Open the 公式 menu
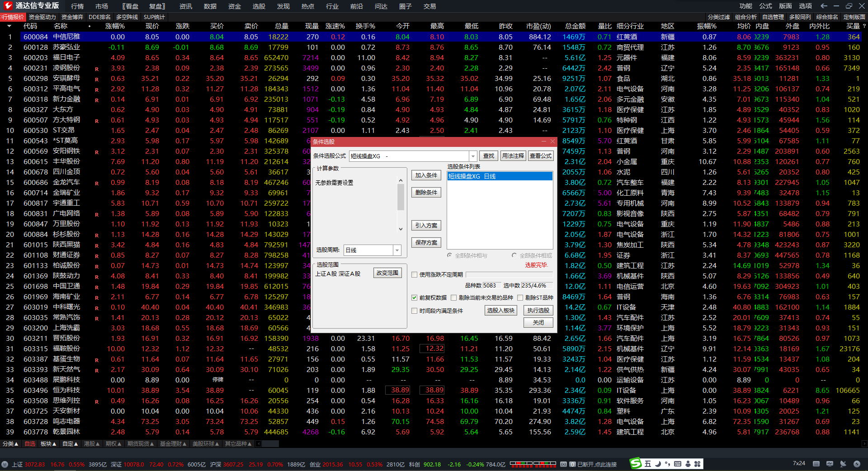 [765, 6]
